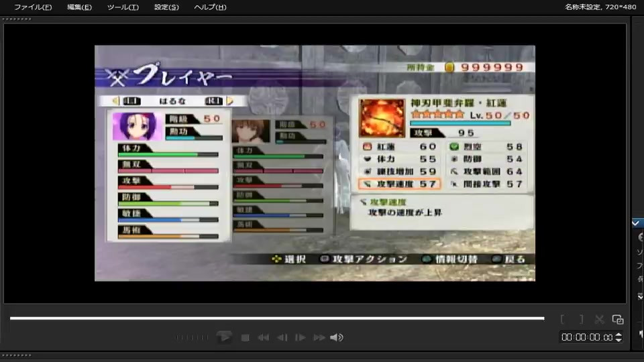Click the Play button in the preview controls
The image size is (644, 362).
[x=224, y=337]
